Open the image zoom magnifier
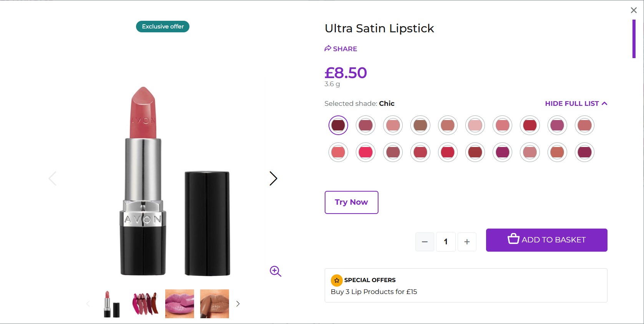The image size is (644, 324). tap(275, 271)
